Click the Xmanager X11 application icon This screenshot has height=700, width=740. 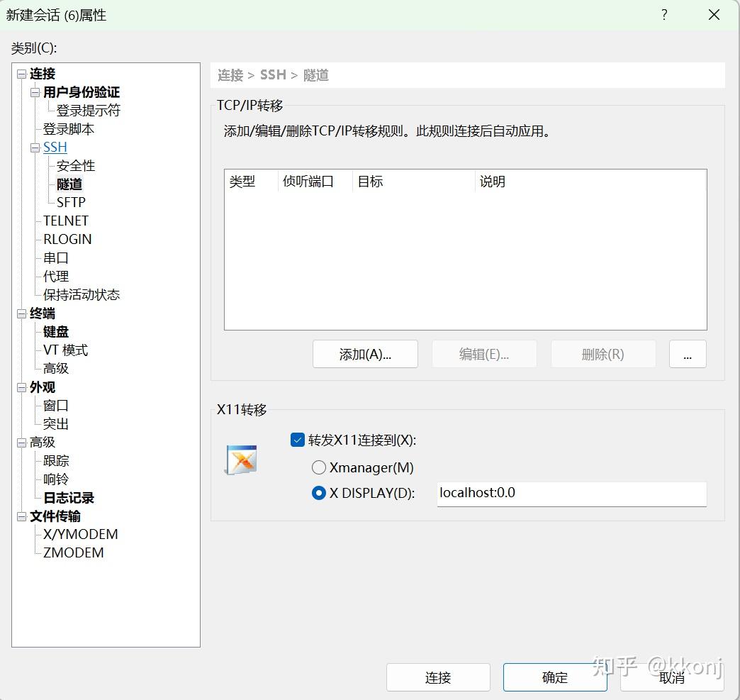coord(240,460)
